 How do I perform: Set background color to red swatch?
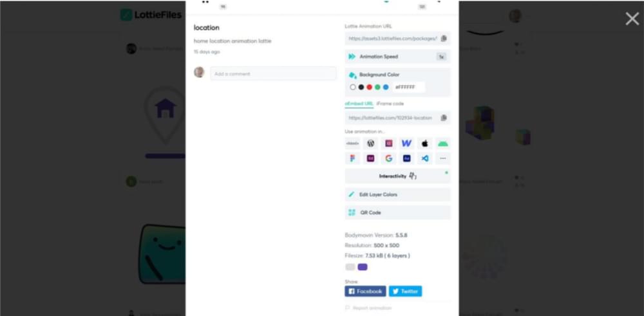pos(369,87)
